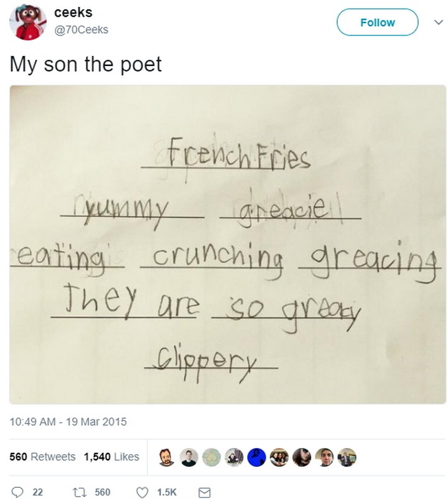This screenshot has width=448, height=504.
Task: View the 1,540 Likes list
Action: coord(111,457)
